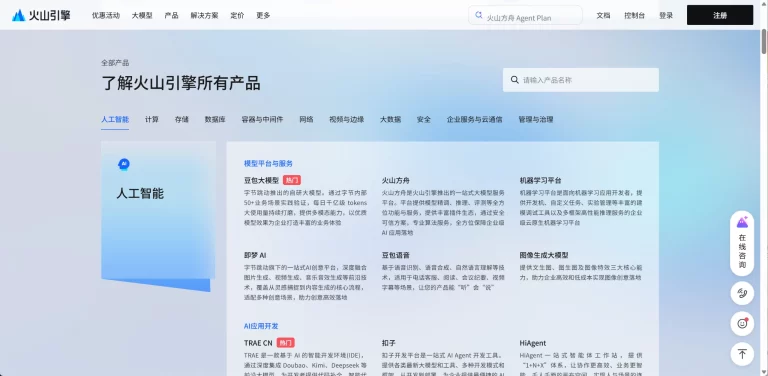Switch to the 大数据 tab
This screenshot has height=376, width=768.
pos(391,119)
